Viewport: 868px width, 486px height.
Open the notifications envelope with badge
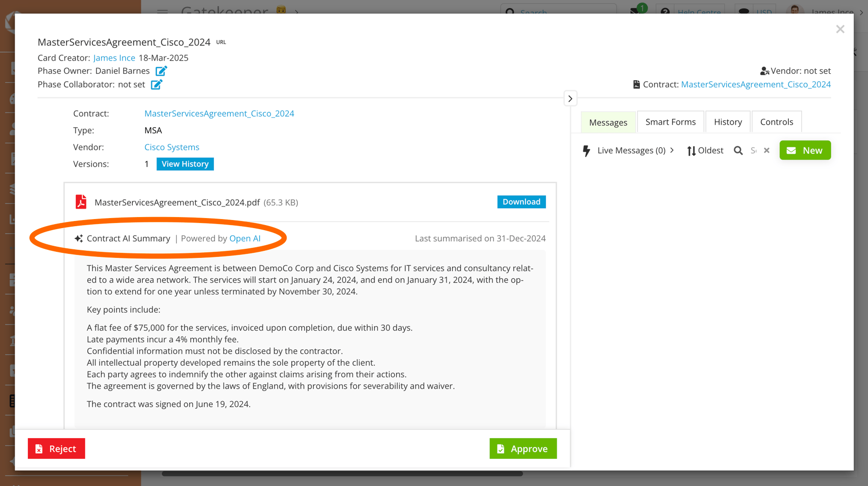point(635,10)
